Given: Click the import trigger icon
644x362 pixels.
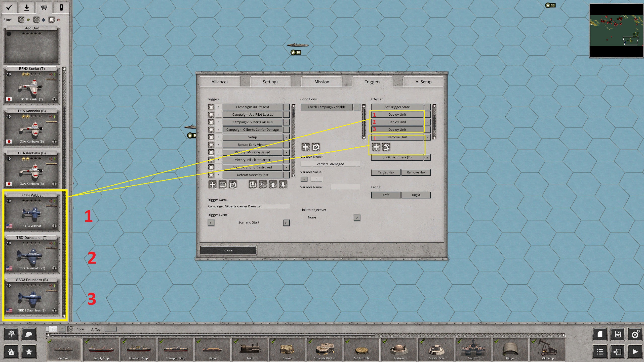Looking at the screenshot, I should point(253,185).
